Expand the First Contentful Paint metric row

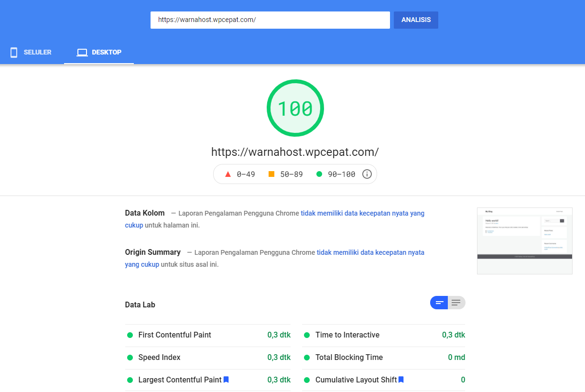point(208,335)
